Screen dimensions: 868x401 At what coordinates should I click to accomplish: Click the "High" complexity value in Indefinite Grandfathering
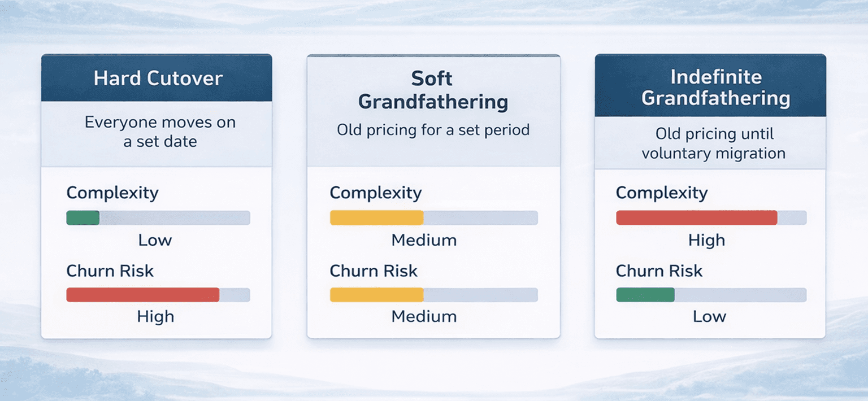click(706, 241)
